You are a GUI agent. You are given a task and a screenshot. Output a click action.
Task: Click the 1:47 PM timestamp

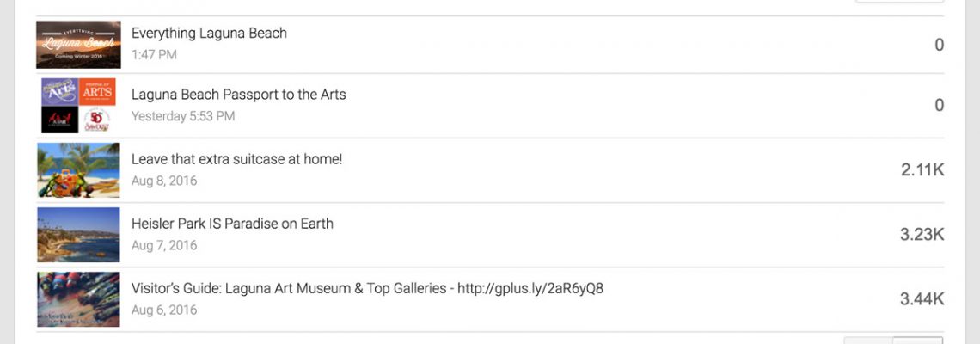pyautogui.click(x=154, y=55)
